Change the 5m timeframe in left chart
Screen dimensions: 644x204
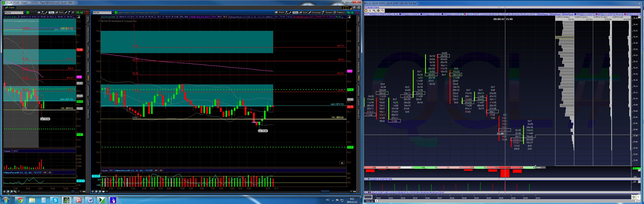point(51,12)
